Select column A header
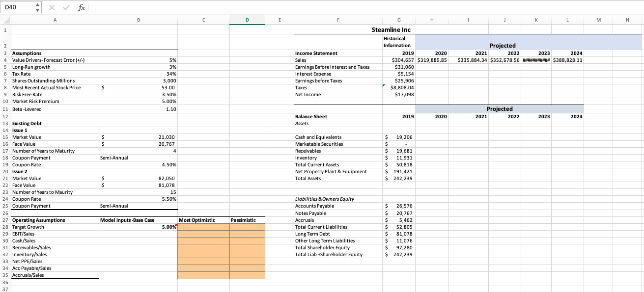The width and height of the screenshot is (644, 292). [55, 20]
